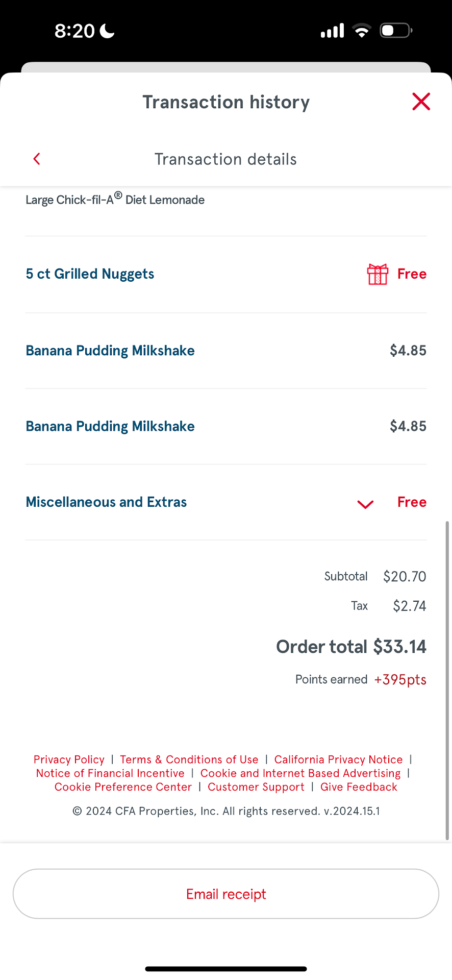The height and width of the screenshot is (980, 452).
Task: View the California Privacy Notice
Action: click(338, 759)
